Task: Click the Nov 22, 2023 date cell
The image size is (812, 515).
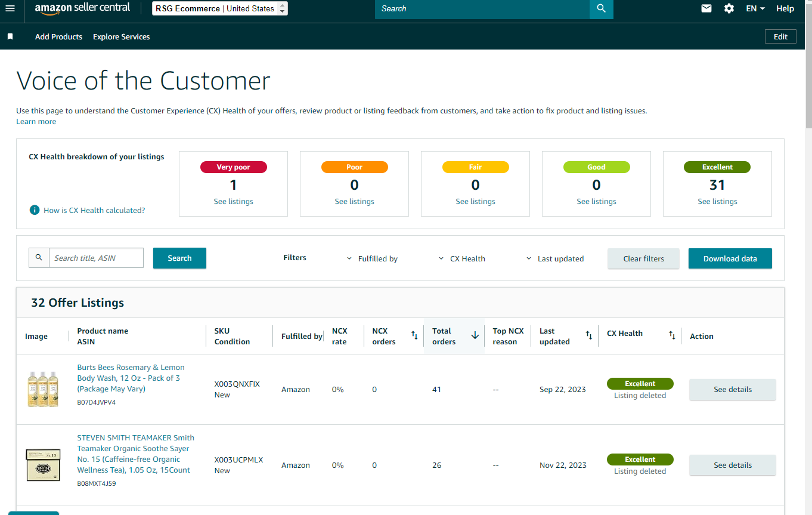Action: coord(563,465)
